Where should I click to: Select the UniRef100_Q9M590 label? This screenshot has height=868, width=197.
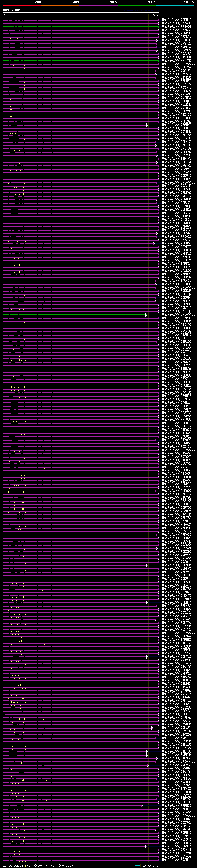click(177, 189)
